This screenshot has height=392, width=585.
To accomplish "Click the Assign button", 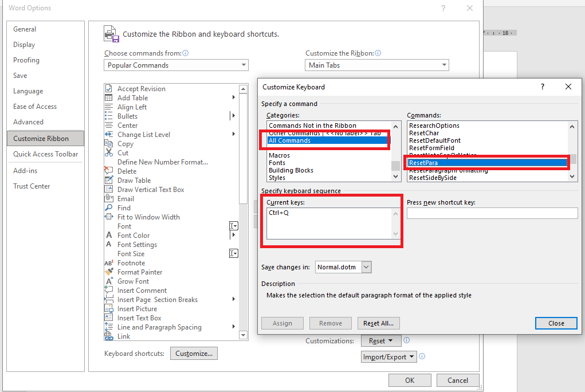I will (282, 323).
